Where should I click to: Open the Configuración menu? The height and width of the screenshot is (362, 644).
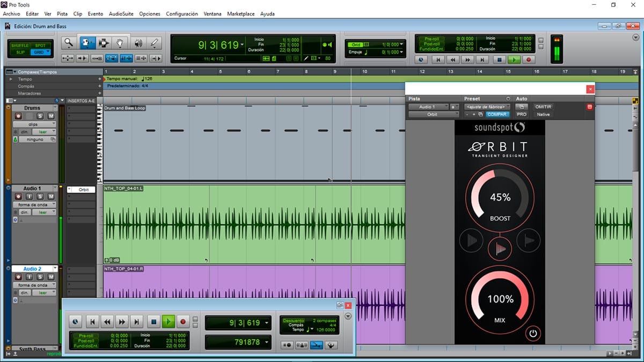(x=182, y=14)
